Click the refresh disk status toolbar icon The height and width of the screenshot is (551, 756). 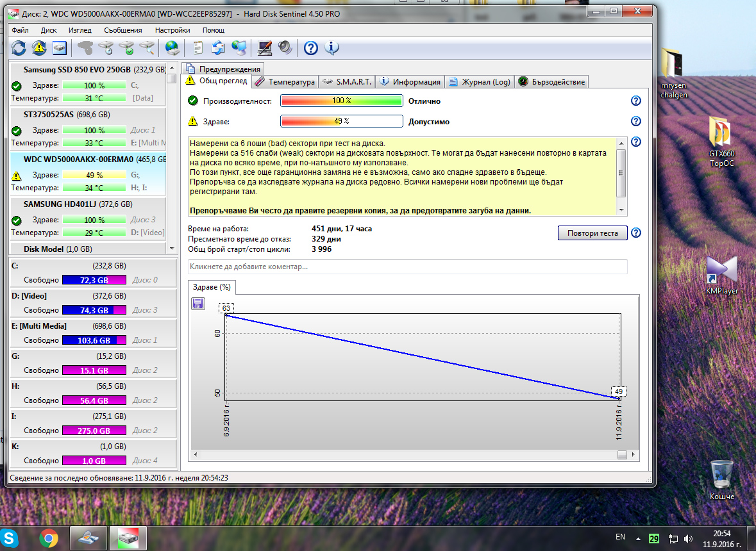[19, 47]
